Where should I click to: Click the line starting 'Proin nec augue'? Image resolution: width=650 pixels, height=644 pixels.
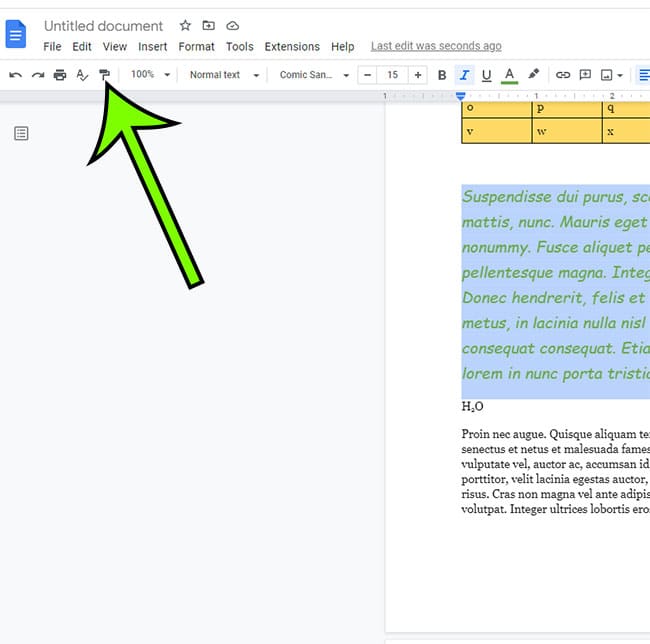(x=555, y=434)
